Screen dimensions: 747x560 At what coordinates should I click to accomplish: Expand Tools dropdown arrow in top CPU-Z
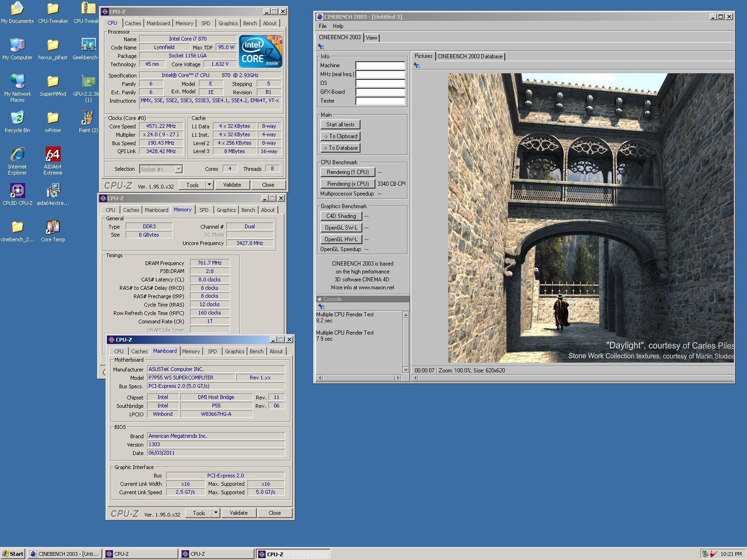coord(209,185)
